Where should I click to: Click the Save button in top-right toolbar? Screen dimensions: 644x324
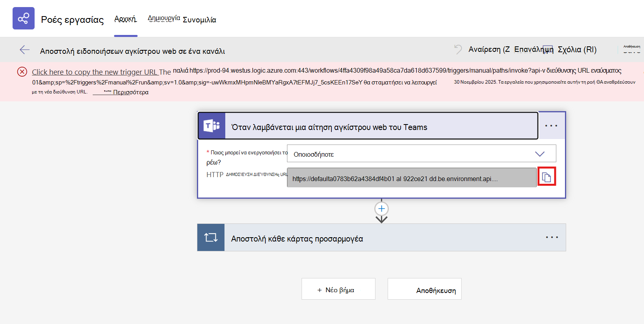[632, 49]
